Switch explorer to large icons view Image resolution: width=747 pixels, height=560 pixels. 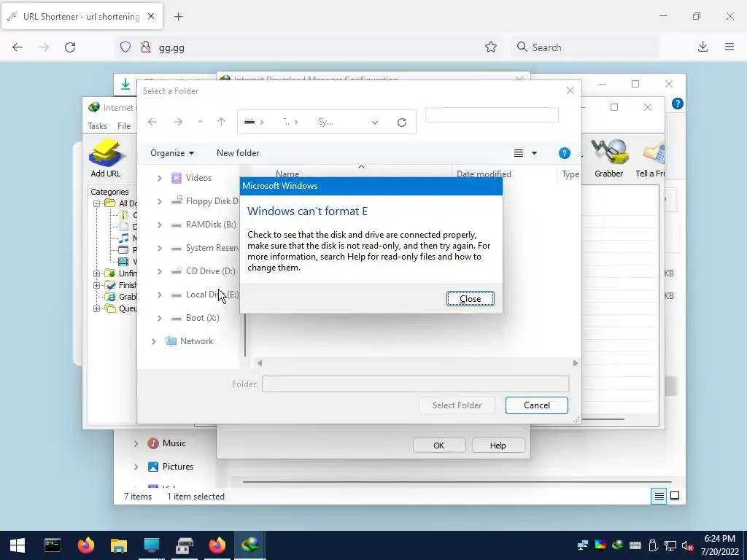coord(675,496)
